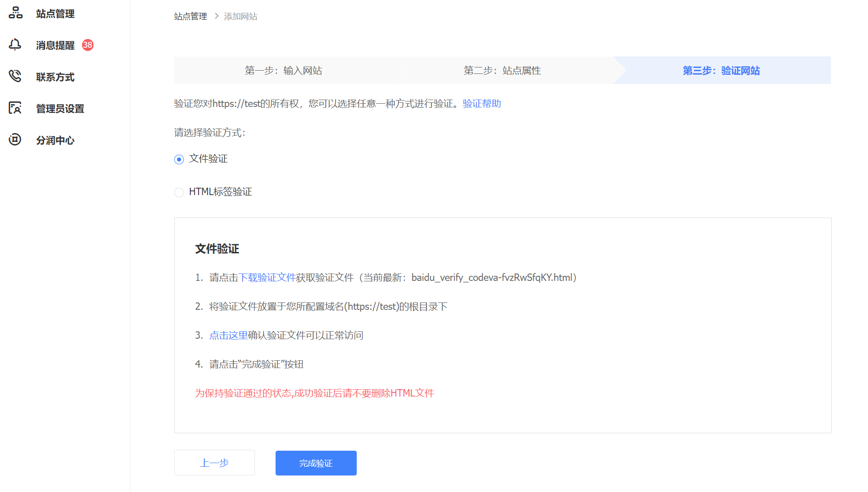Select 第三步：验证网站 step

pyautogui.click(x=721, y=71)
